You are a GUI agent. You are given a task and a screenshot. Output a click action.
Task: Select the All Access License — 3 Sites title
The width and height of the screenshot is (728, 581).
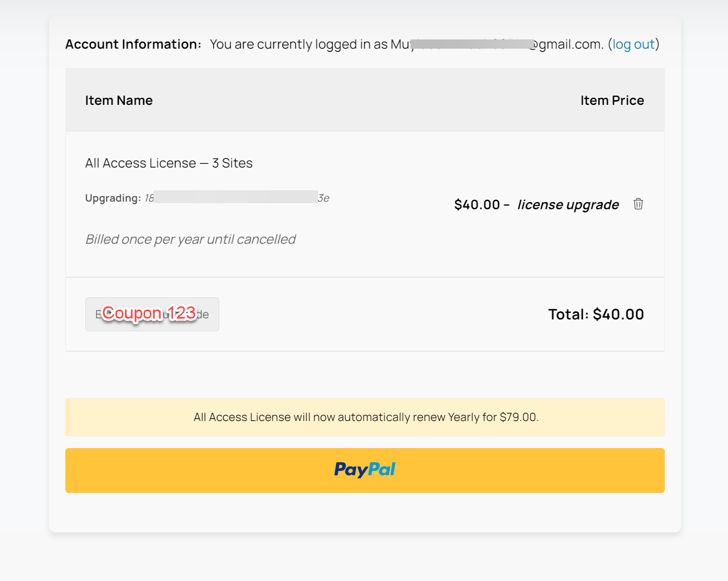click(168, 163)
